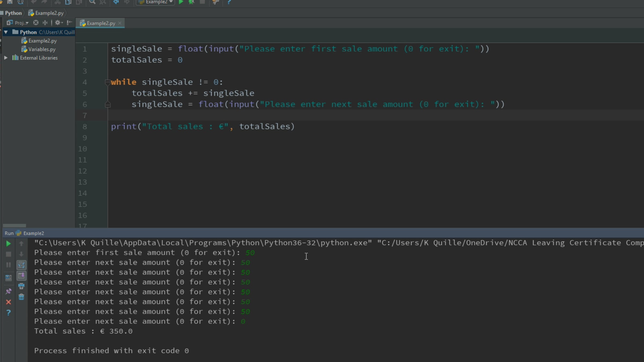This screenshot has height=362, width=644.
Task: Select Example2.py in the project tree
Action: point(39,41)
